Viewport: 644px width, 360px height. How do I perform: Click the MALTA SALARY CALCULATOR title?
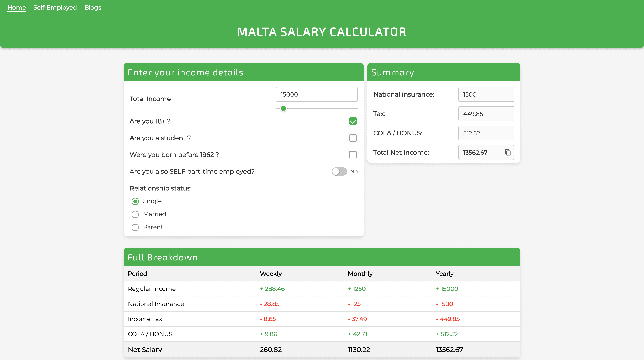click(x=321, y=32)
